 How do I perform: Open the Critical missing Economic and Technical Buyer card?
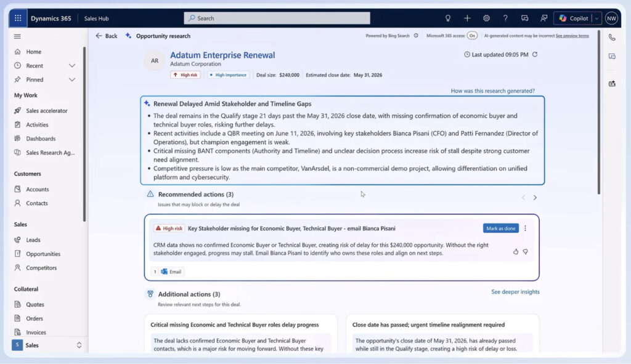coord(241,334)
